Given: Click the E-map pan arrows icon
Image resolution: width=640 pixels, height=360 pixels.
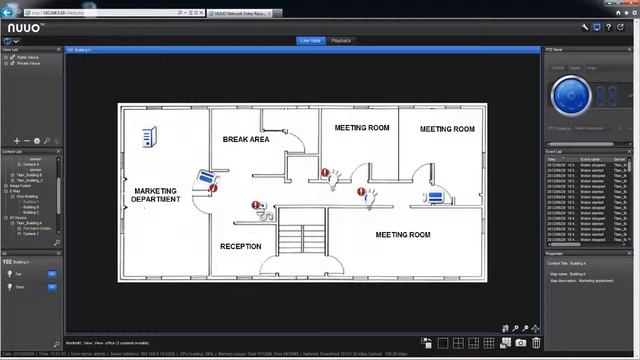Looking at the screenshot, I should (535, 328).
